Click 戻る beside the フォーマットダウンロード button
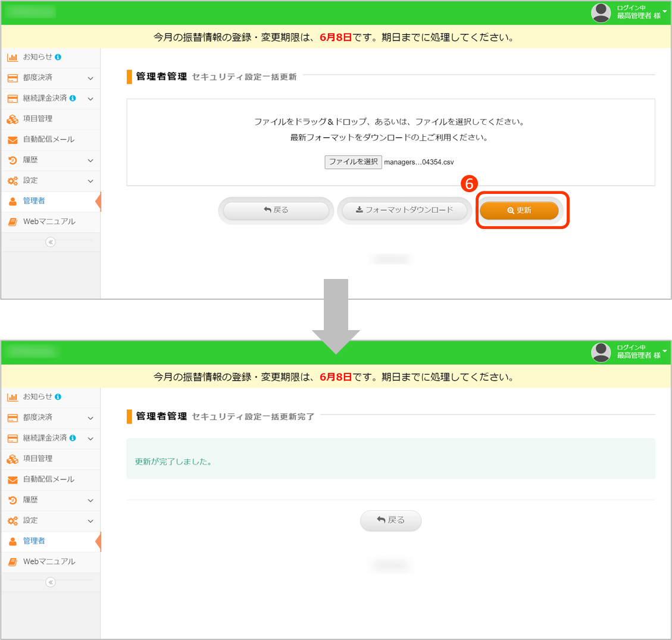672x640 pixels. pos(276,211)
